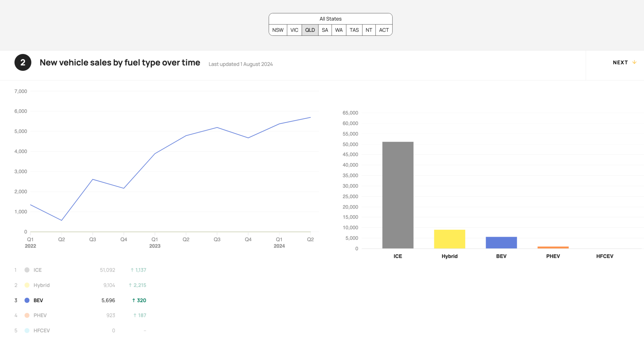Toggle the HFCEV series in legend
Image resolution: width=644 pixels, height=344 pixels.
coord(80,330)
